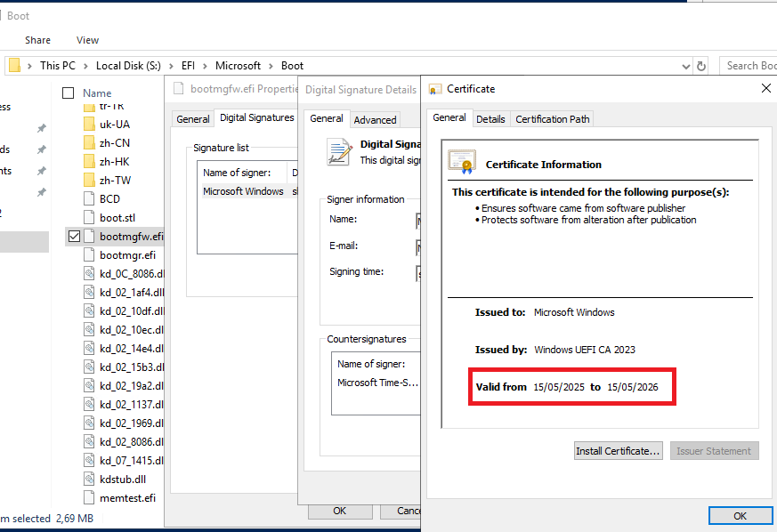
Task: Expand the chevron after Microsoft breadcrumb
Action: [271, 66]
